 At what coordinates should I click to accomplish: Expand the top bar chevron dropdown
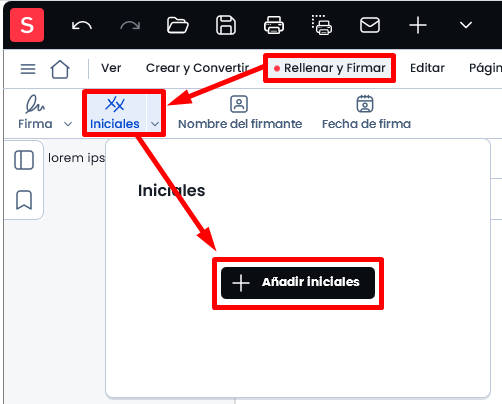pos(466,25)
